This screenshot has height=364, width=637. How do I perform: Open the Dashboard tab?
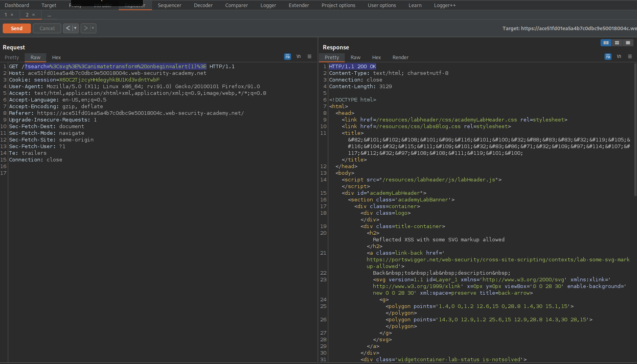(17, 5)
